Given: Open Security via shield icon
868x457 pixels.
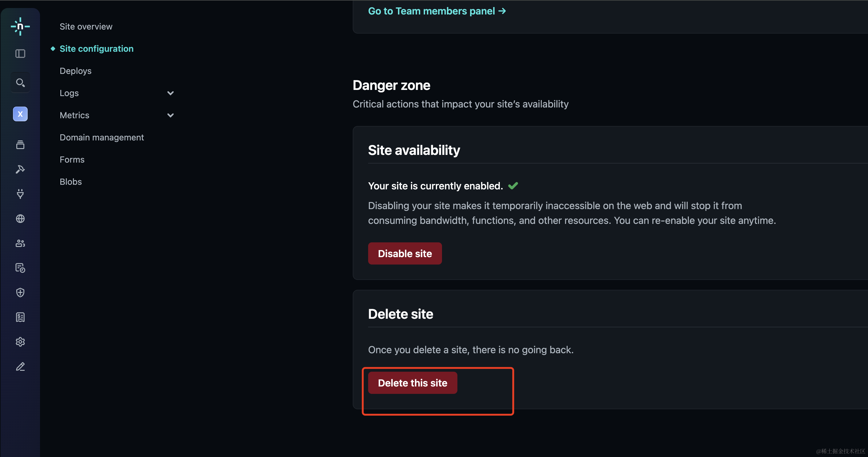Looking at the screenshot, I should coord(20,293).
